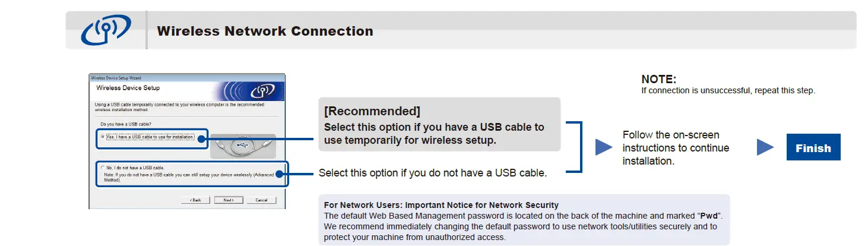Screen dimensions: 868x246
Task: Click the Network Security notice box
Action: pyautogui.click(x=523, y=219)
